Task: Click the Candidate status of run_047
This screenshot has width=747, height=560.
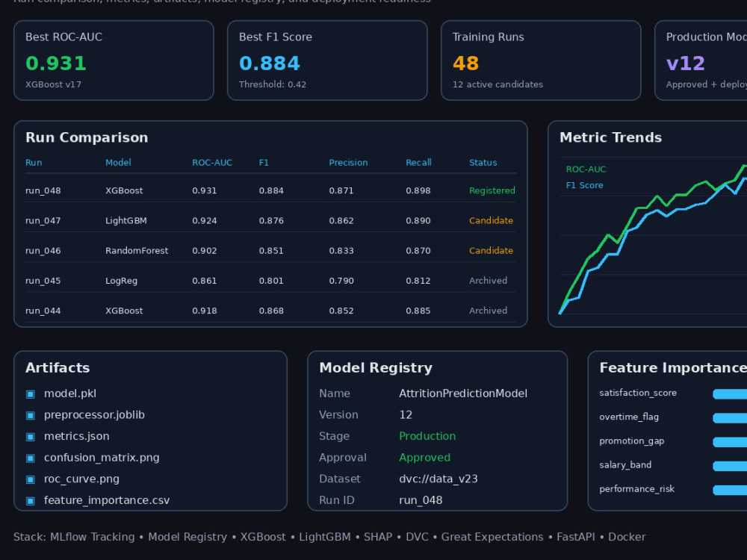Action: tap(492, 220)
